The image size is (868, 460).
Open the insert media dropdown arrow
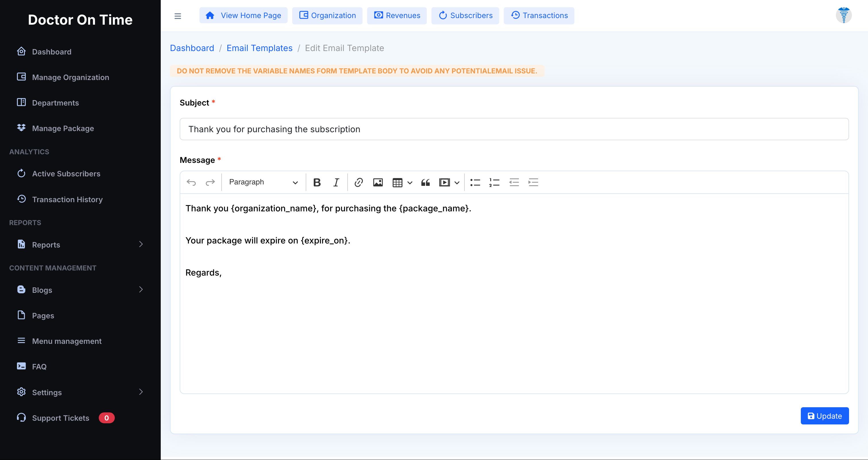(457, 183)
